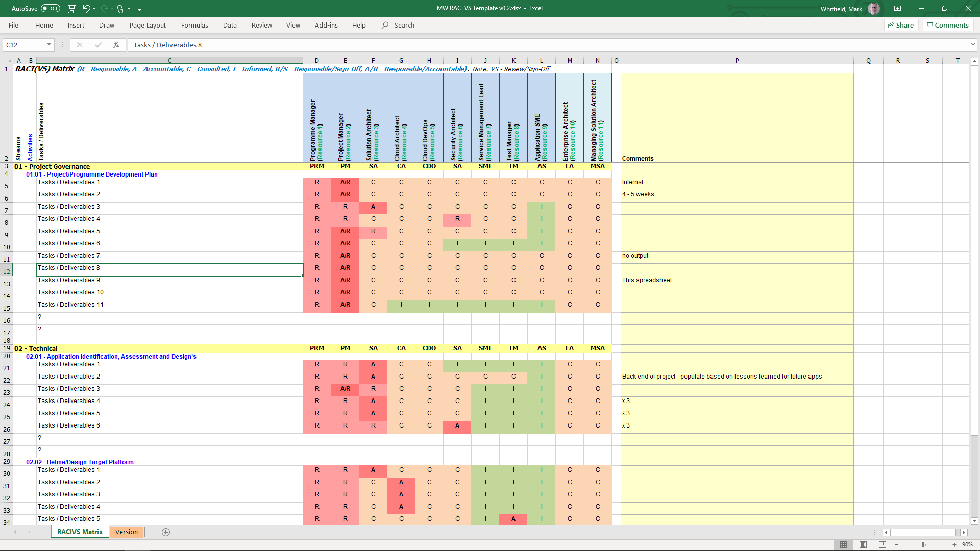Expand the Customize Quick Access Toolbar menu
Screen dimensions: 980x551
click(139, 9)
